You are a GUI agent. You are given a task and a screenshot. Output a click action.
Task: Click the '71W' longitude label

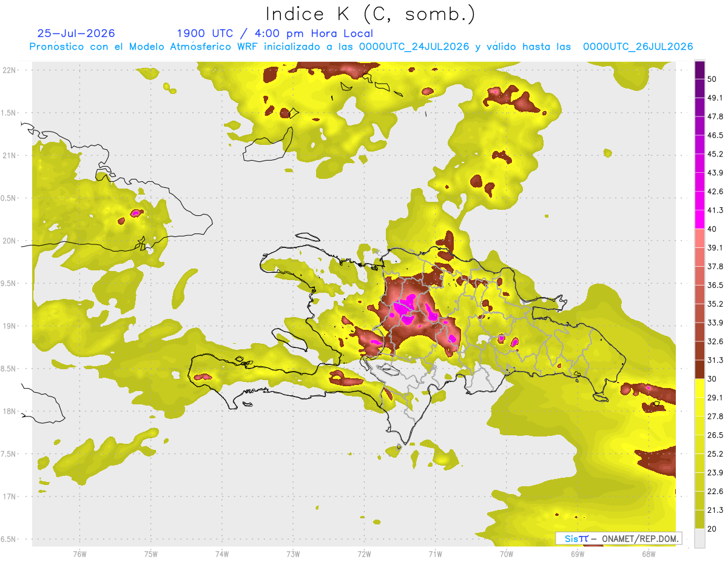[x=435, y=554]
